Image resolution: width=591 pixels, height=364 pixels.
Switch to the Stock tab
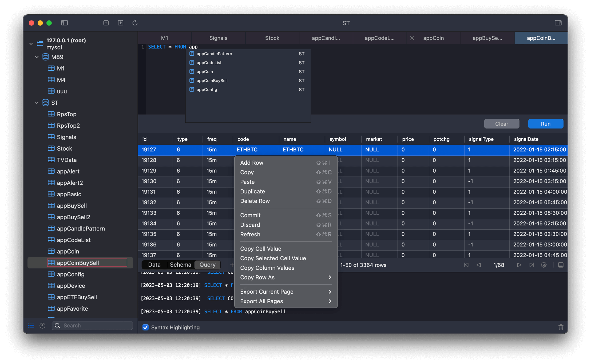point(272,38)
